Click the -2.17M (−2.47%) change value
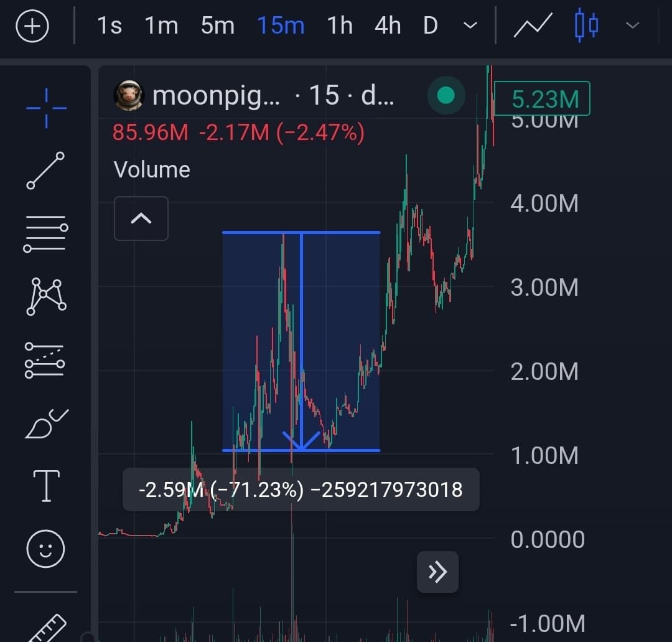672x642 pixels. click(282, 133)
